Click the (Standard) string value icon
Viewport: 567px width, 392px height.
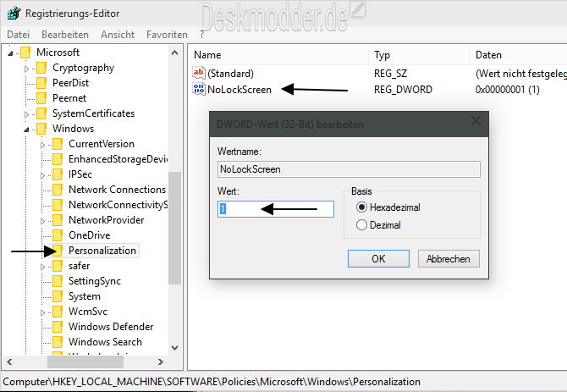199,73
